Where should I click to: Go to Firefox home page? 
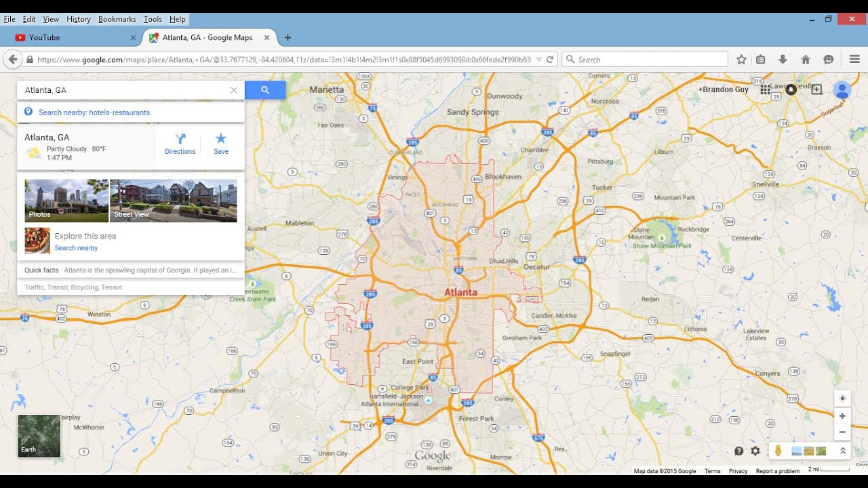806,60
